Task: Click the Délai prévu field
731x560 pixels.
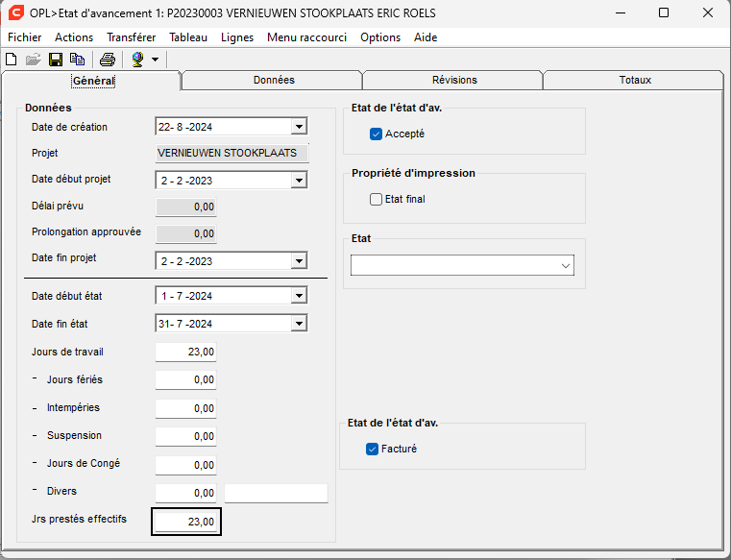Action: point(185,207)
